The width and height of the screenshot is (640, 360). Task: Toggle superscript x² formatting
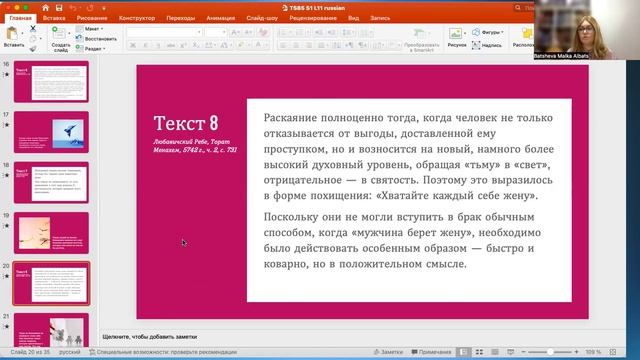(184, 45)
